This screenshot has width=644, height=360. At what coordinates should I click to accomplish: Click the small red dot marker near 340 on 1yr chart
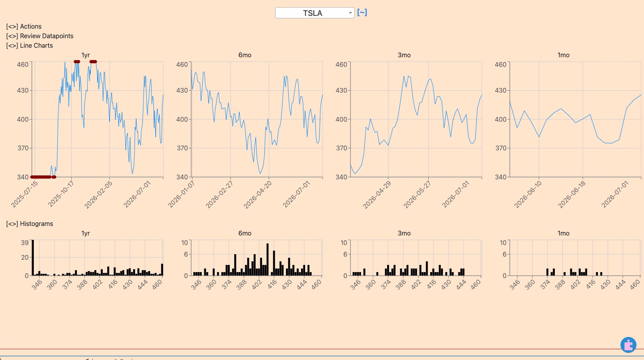coord(54,177)
